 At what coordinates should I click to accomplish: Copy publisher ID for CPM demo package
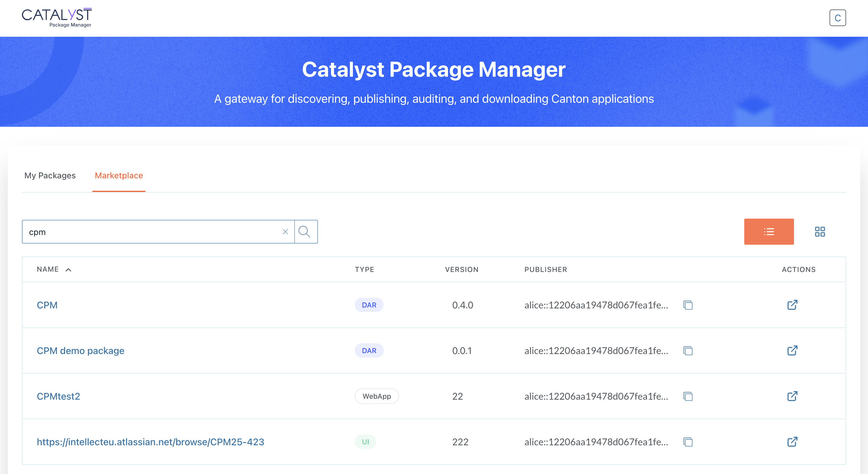click(x=688, y=350)
